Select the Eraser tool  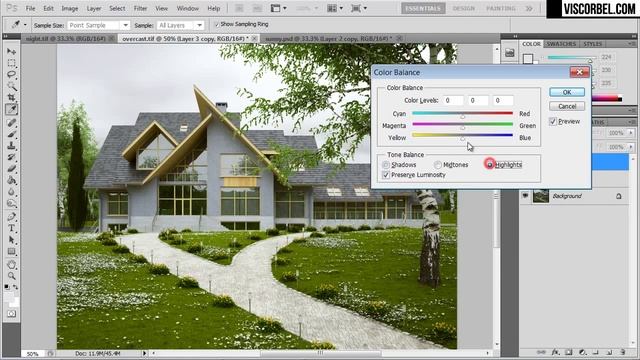[11, 169]
